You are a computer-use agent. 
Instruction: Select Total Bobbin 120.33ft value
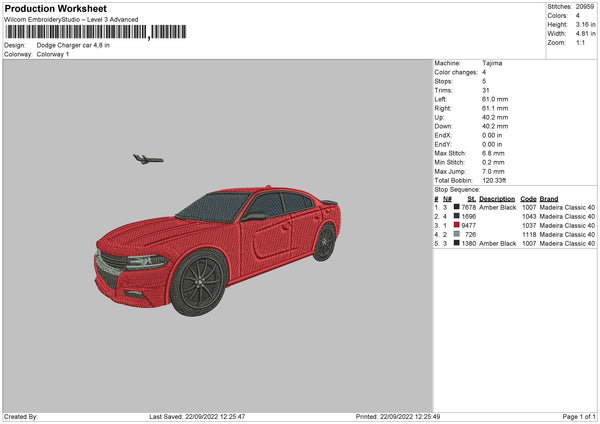494,180
